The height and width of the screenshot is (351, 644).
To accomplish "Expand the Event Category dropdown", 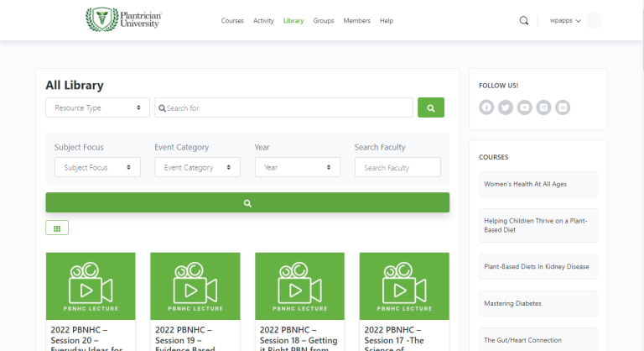I will point(197,167).
